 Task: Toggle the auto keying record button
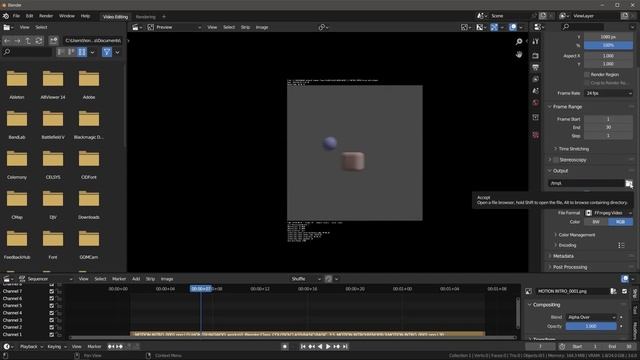coord(285,347)
